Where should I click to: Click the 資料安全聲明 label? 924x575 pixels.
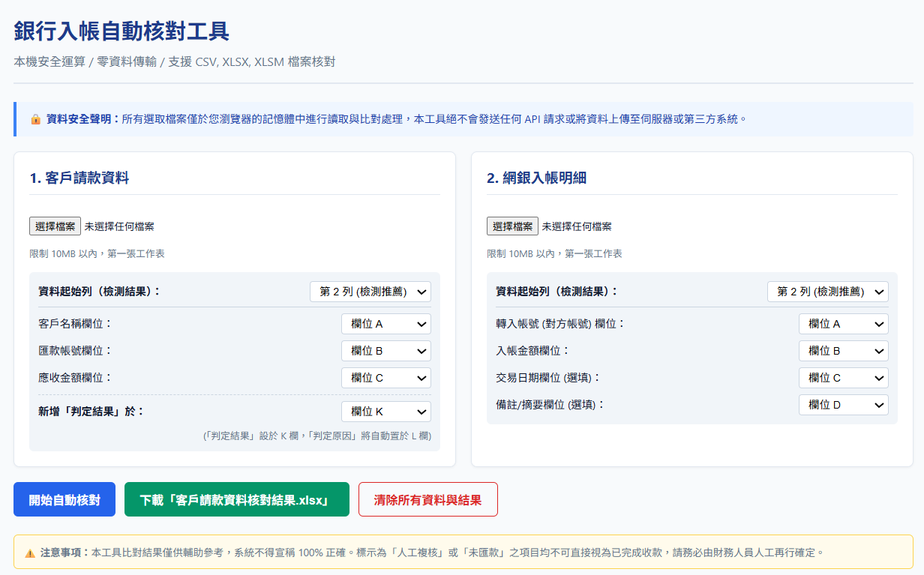coord(82,119)
